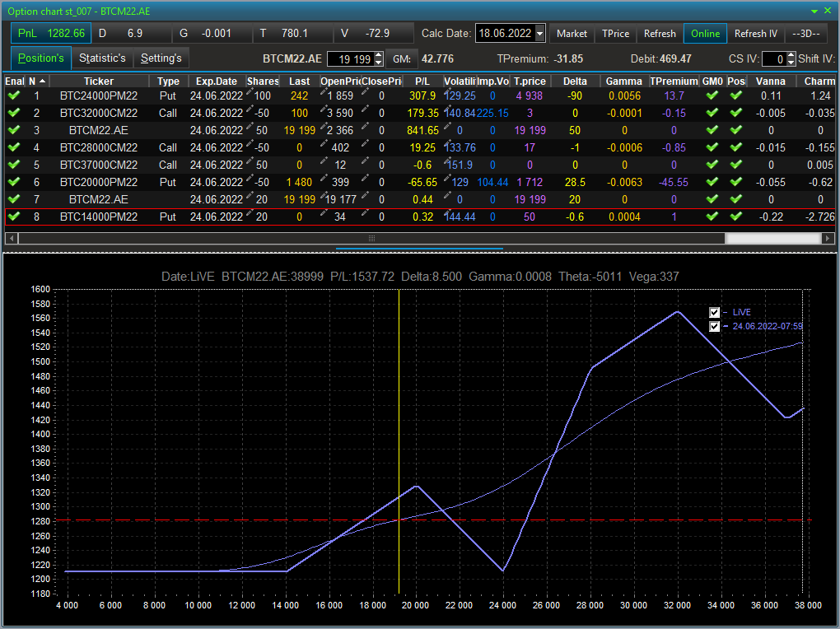
Task: Toggle GM0 checkmark for BTC37000CM22 row
Action: pyautogui.click(x=712, y=165)
